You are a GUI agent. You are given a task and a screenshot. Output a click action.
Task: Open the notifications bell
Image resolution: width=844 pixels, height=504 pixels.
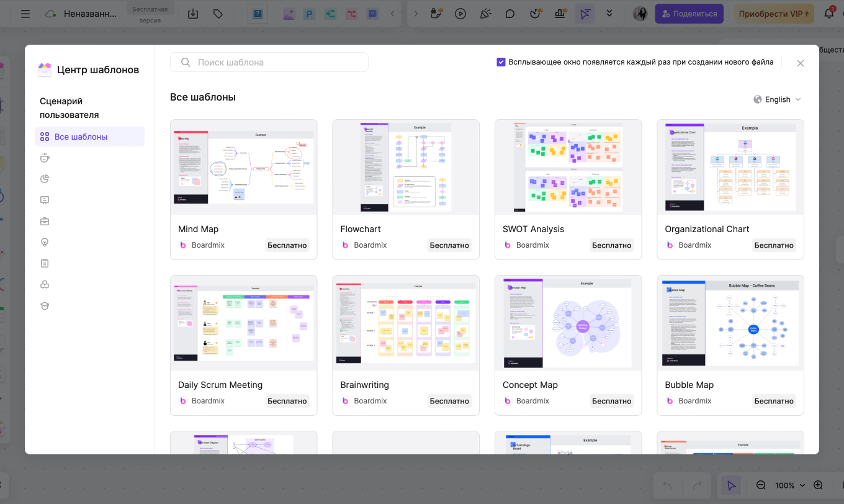829,14
